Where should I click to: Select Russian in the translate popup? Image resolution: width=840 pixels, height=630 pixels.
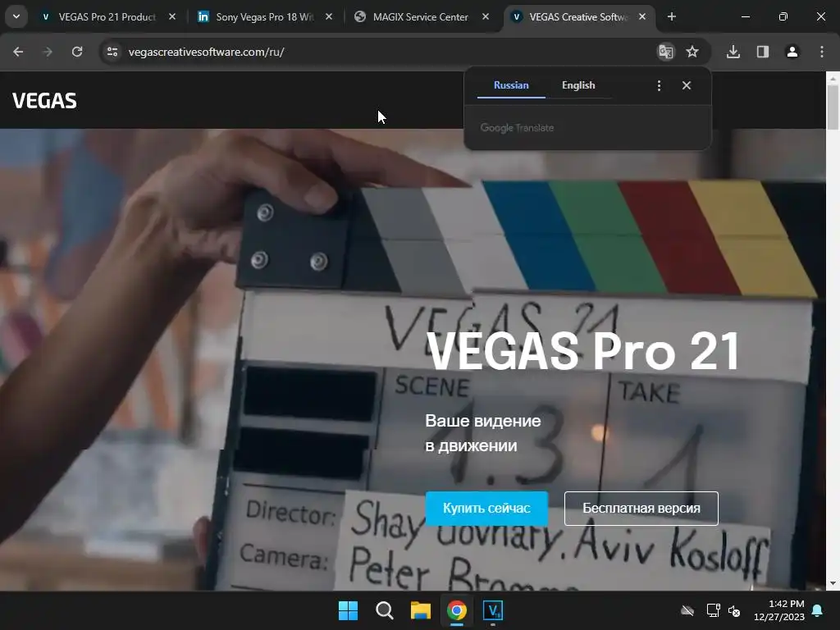511,85
